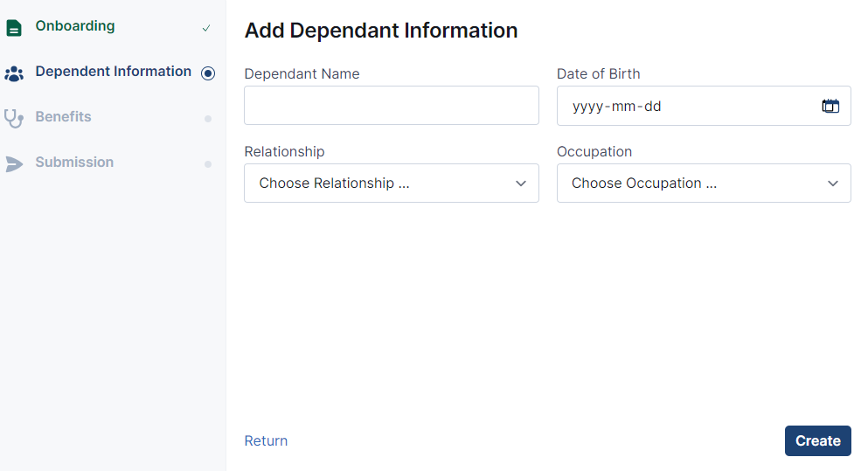Click the Benefits stethoscope icon
Viewport: 868px width, 471px height.
click(14, 119)
